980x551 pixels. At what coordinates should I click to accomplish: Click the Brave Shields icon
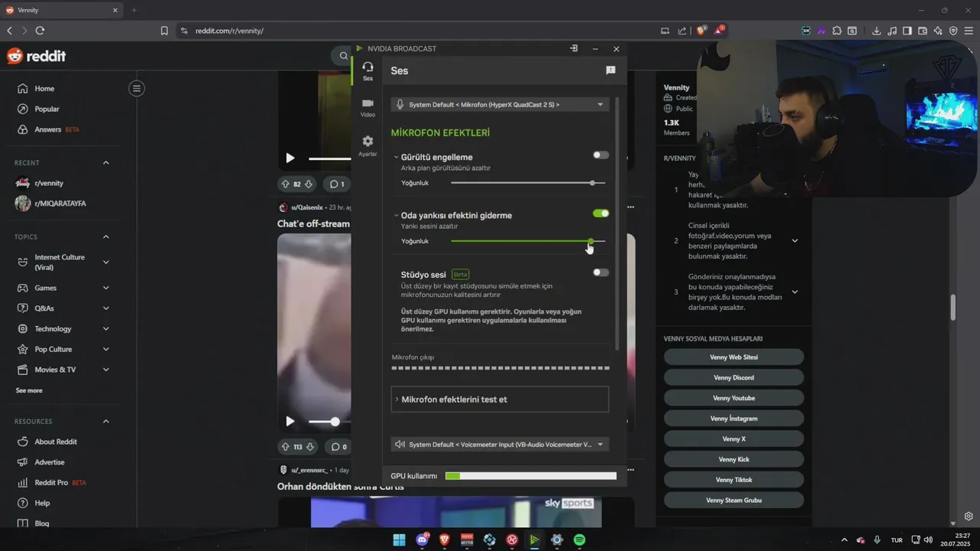tap(701, 31)
